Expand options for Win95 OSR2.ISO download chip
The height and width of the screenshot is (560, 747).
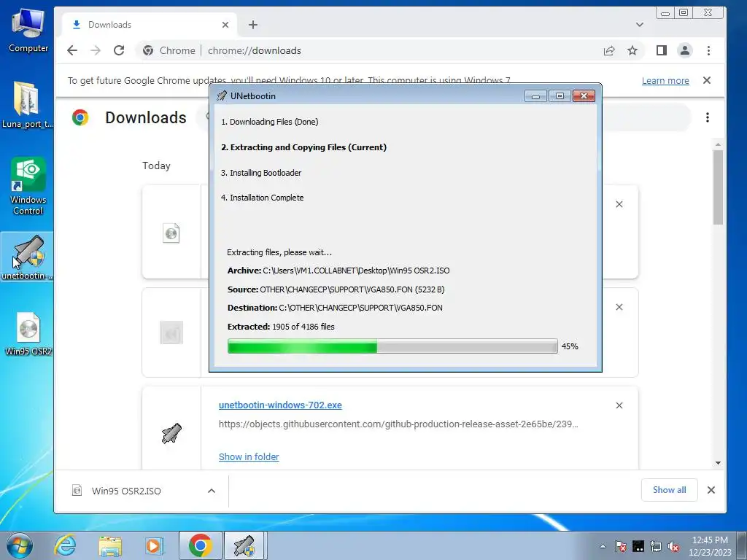point(212,491)
